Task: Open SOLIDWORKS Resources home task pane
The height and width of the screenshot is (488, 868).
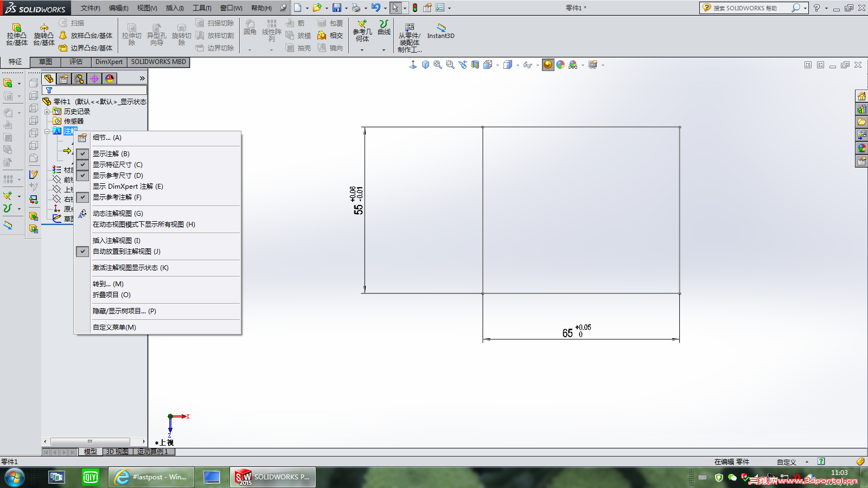Action: (861, 96)
